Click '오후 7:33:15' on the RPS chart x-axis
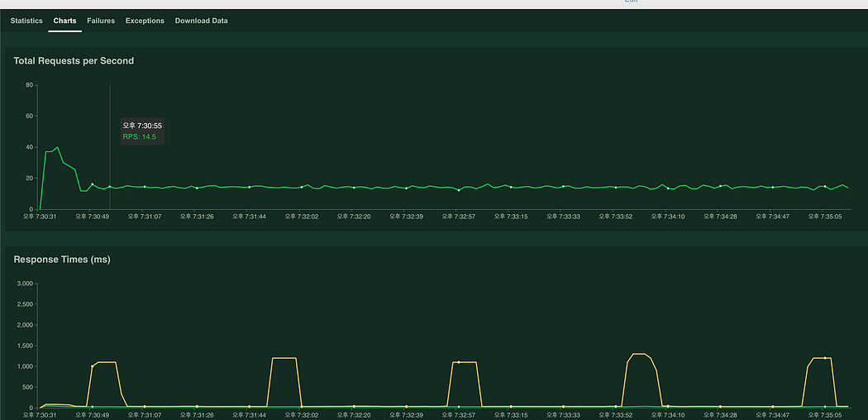 [511, 217]
